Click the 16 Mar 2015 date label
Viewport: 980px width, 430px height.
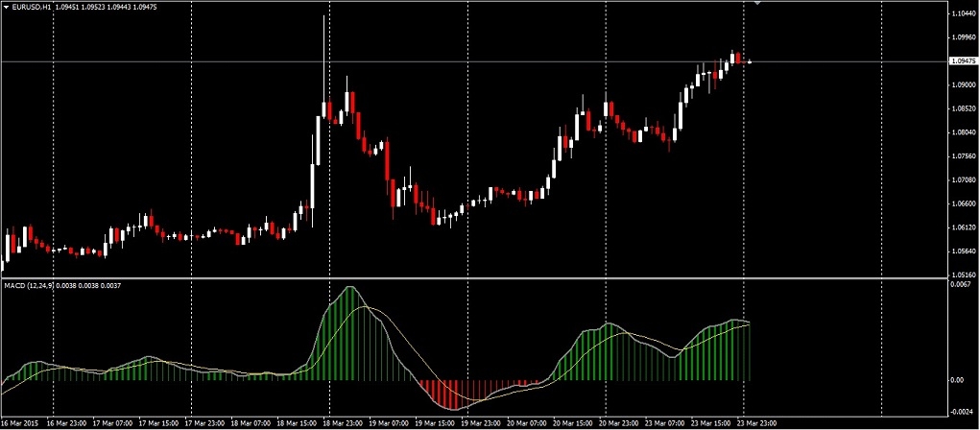[x=20, y=423]
